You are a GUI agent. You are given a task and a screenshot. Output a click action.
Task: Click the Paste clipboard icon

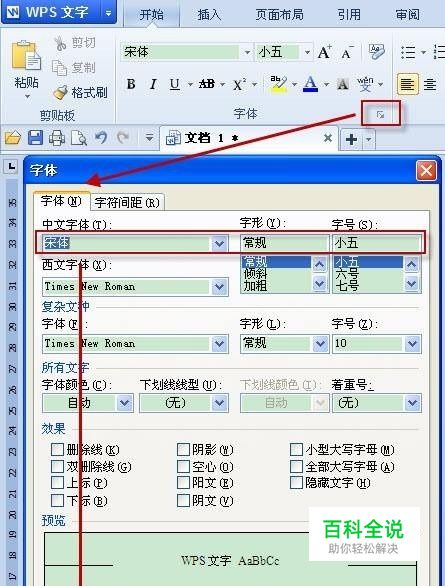coord(26,55)
